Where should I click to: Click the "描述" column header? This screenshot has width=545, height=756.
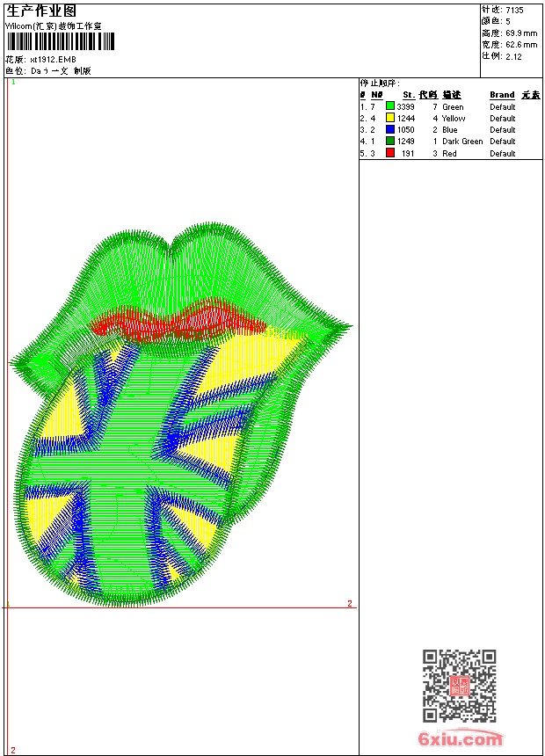[x=452, y=95]
